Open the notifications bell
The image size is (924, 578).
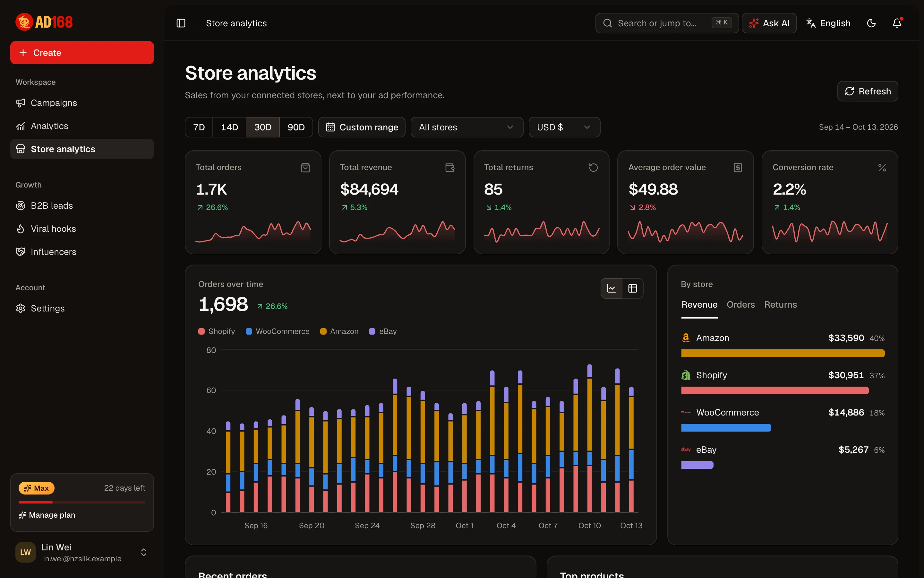pyautogui.click(x=897, y=23)
